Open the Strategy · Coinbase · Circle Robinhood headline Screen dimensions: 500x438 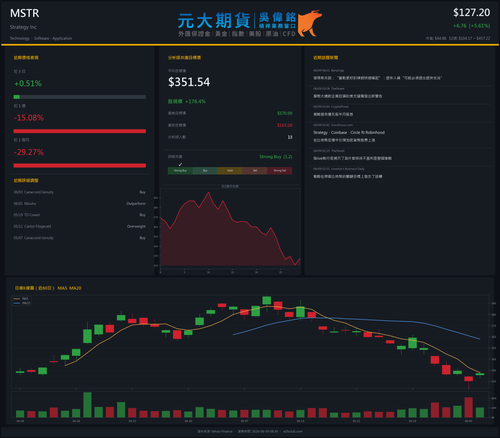349,136
